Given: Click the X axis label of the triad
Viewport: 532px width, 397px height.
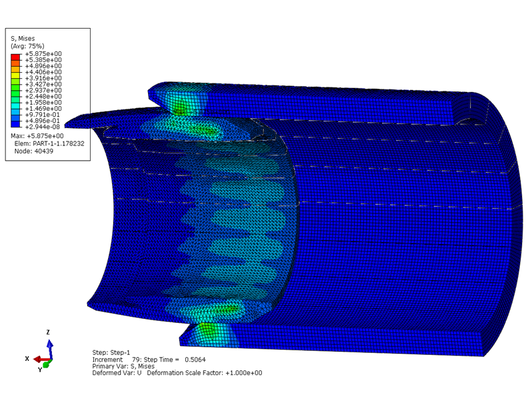Looking at the screenshot, I should [x=27, y=358].
